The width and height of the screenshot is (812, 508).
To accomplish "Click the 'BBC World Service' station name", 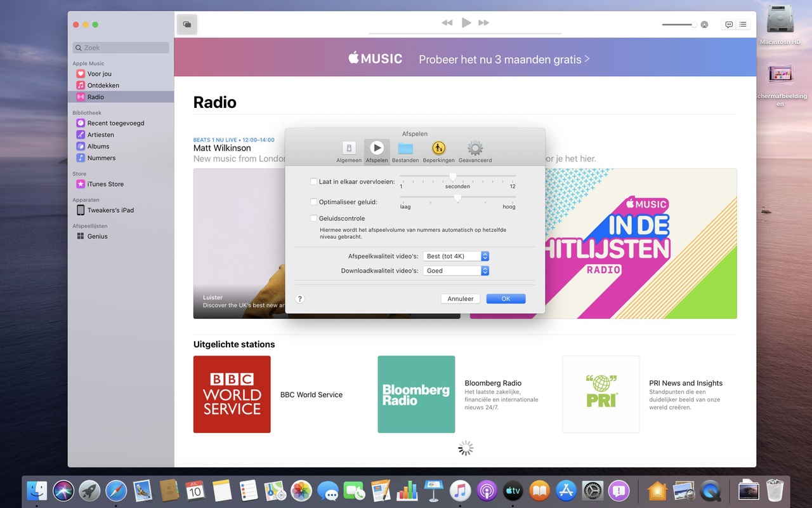I will tap(311, 394).
